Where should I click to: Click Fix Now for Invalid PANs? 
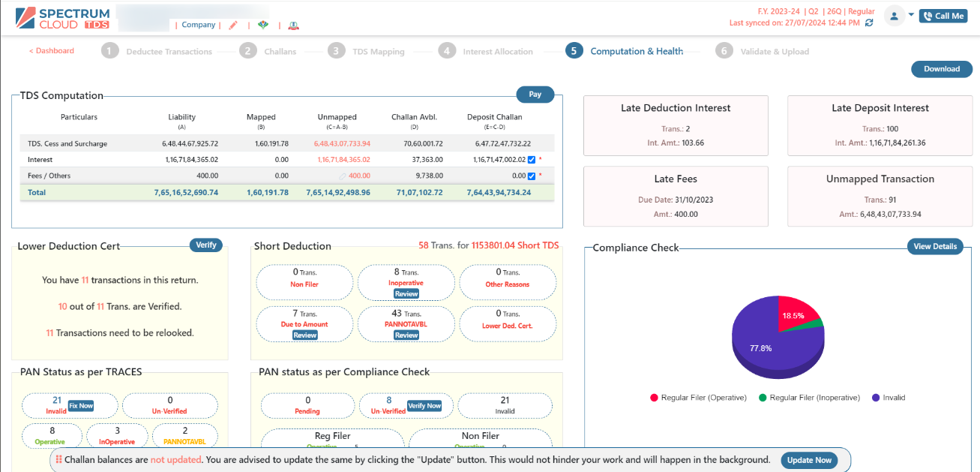pos(81,406)
